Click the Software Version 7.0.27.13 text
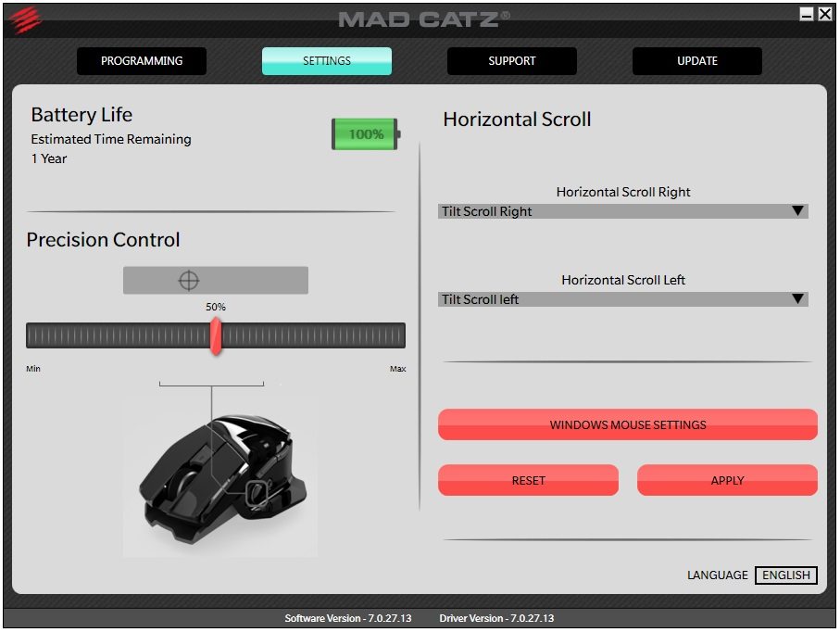 (x=348, y=618)
